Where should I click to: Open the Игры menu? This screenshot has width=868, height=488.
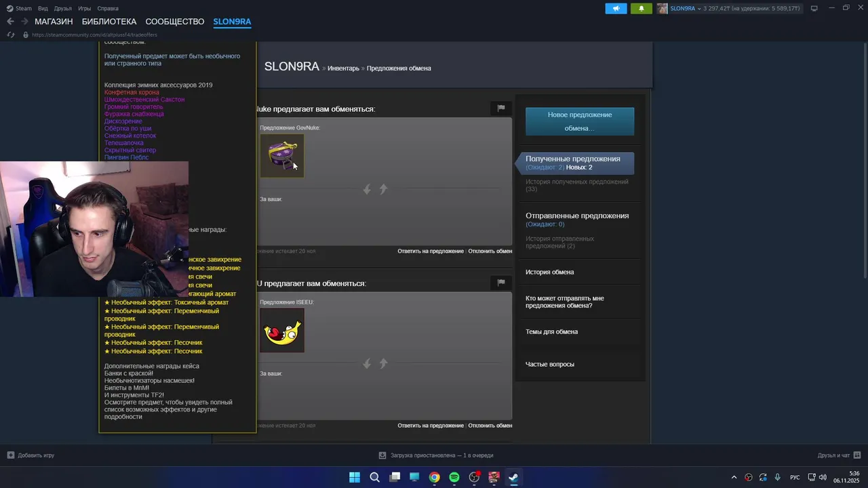(x=85, y=9)
